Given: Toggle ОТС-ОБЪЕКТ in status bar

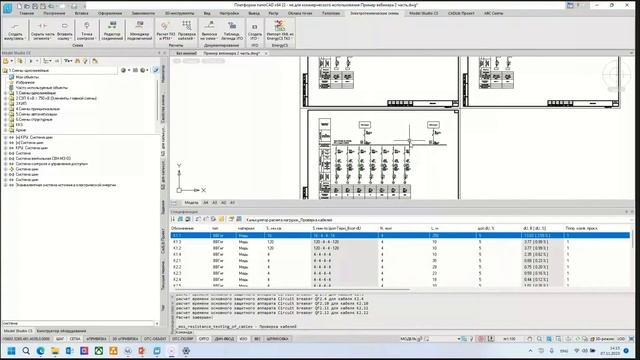Looking at the screenshot, I should pos(155,339).
